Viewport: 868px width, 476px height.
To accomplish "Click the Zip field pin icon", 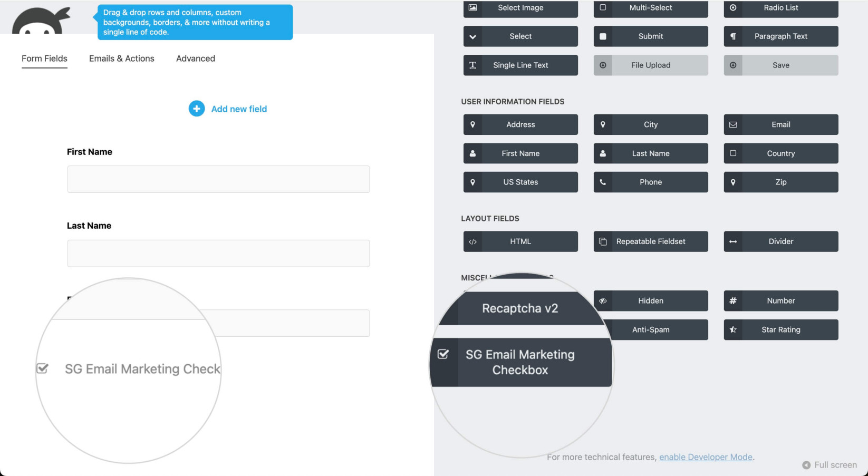I will click(x=733, y=182).
